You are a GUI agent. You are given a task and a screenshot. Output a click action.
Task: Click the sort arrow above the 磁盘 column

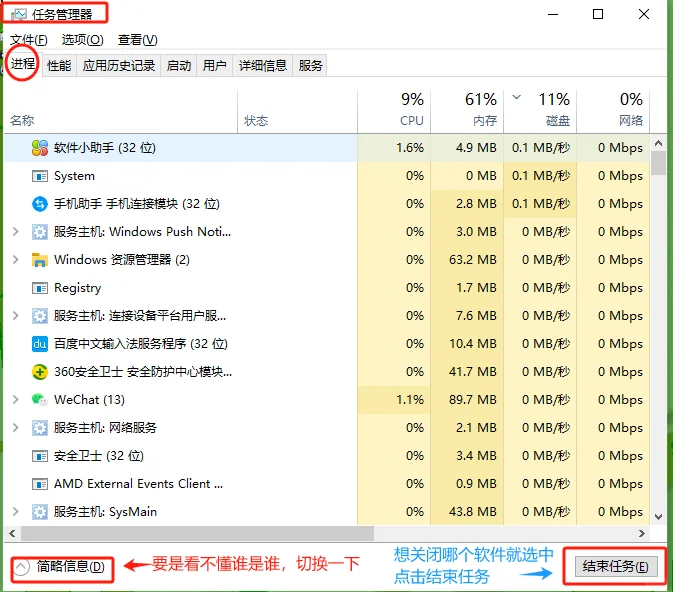point(517,97)
